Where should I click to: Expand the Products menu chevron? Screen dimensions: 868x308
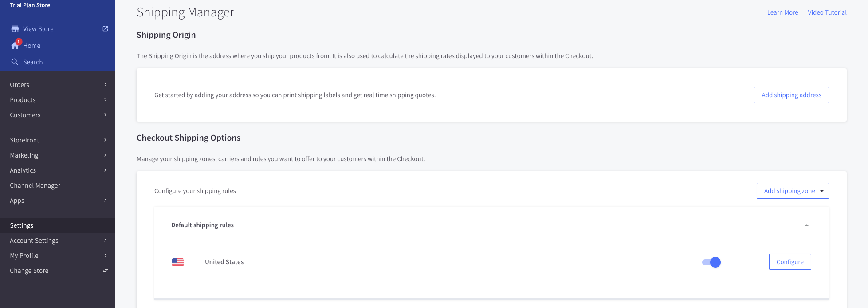(105, 100)
